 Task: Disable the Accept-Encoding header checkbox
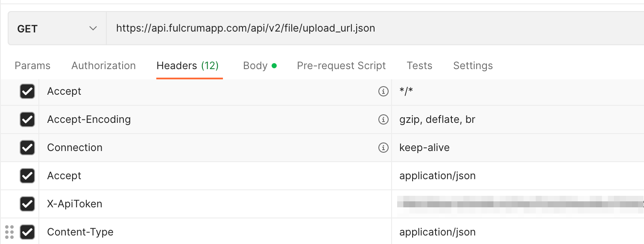(27, 119)
